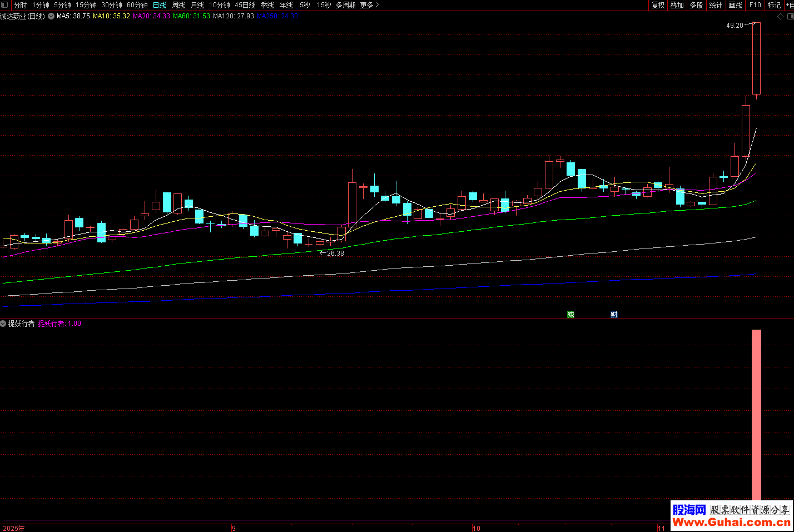
Task: Expand the 更多 periods menu
Action: 369,5
